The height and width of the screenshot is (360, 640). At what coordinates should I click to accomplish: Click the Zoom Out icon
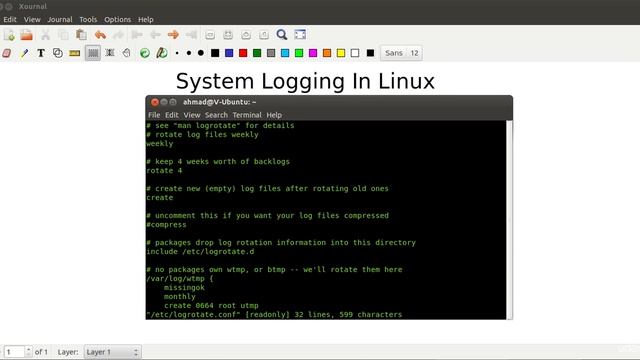click(210, 35)
